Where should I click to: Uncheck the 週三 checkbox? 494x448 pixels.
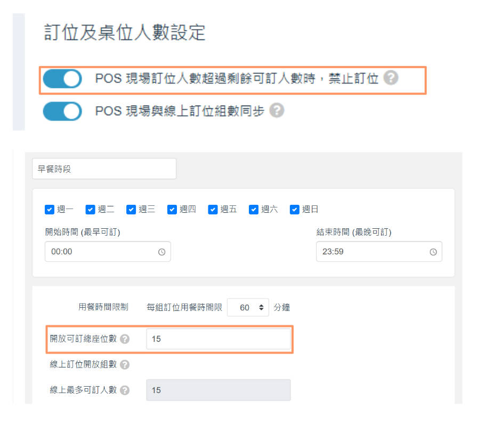[x=131, y=210]
